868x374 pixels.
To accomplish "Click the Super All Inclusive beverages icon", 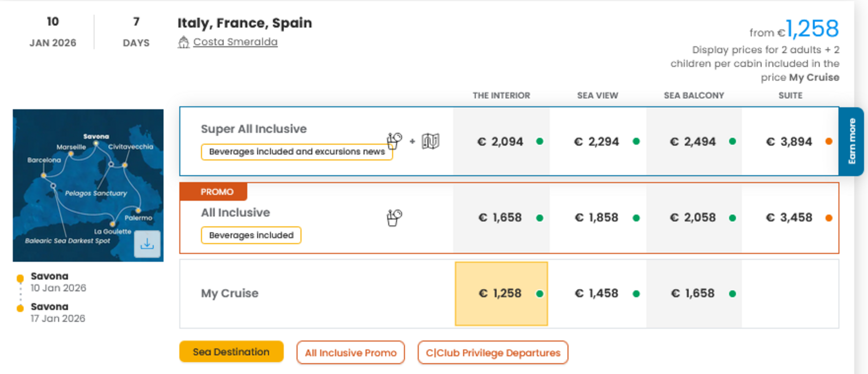I will tap(394, 140).
